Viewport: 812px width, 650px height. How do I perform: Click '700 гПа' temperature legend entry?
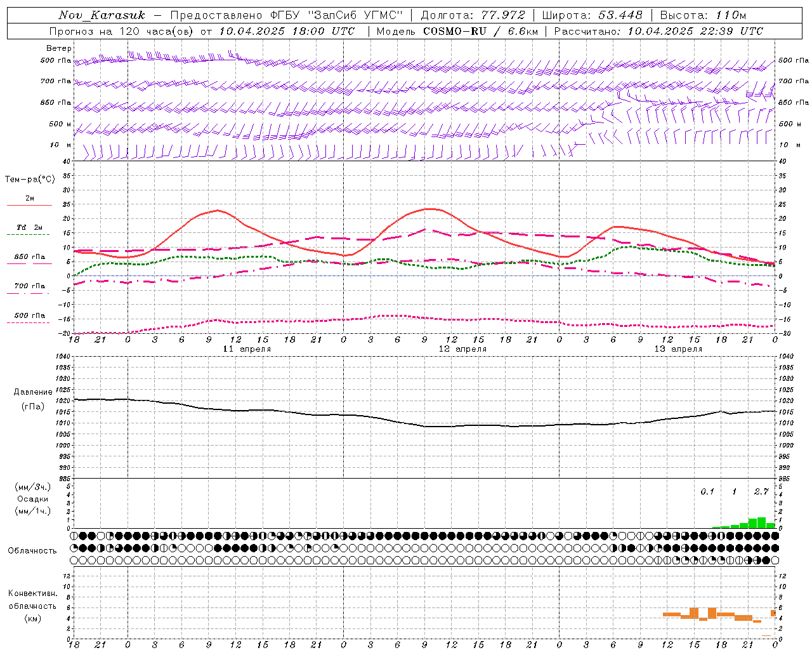(x=30, y=286)
